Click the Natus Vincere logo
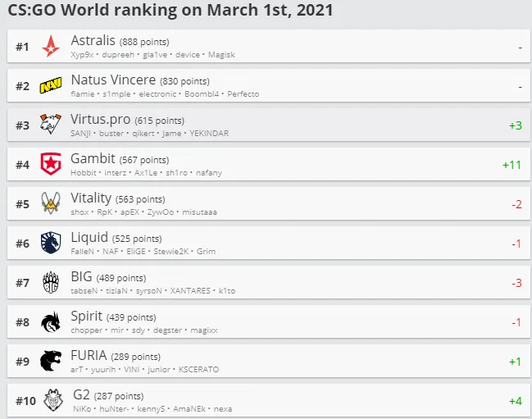Screen dimensions: 532x419 coord(51,85)
